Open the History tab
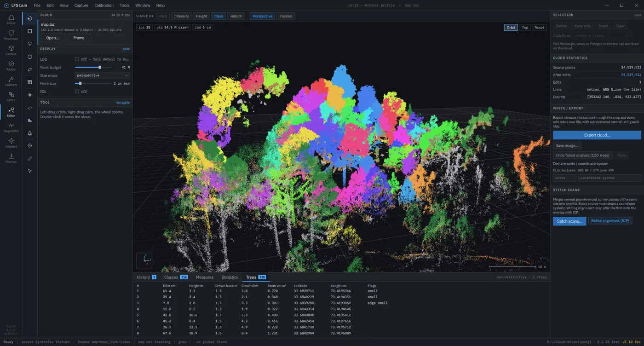644x346 pixels. pyautogui.click(x=146, y=277)
